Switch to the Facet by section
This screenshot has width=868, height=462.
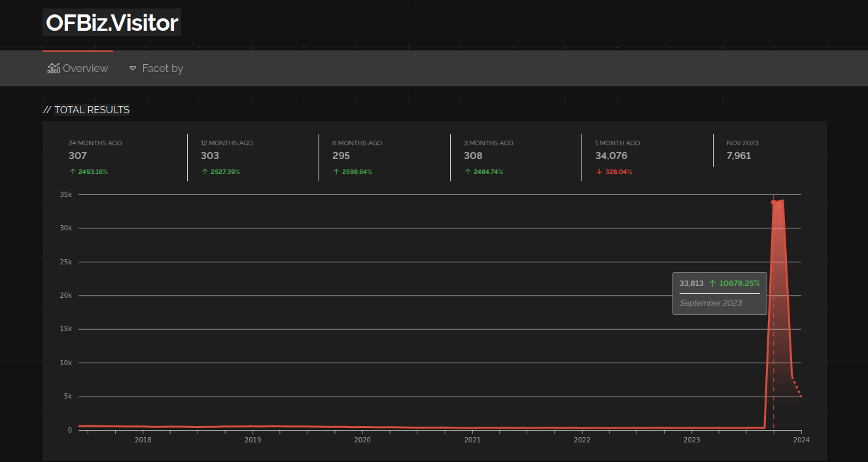click(x=162, y=68)
